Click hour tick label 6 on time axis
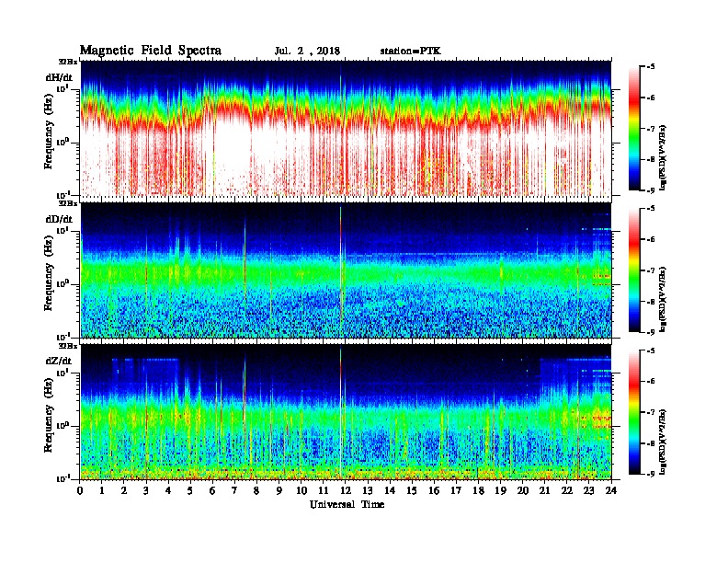Image resolution: width=728 pixels, height=563 pixels. click(x=212, y=490)
